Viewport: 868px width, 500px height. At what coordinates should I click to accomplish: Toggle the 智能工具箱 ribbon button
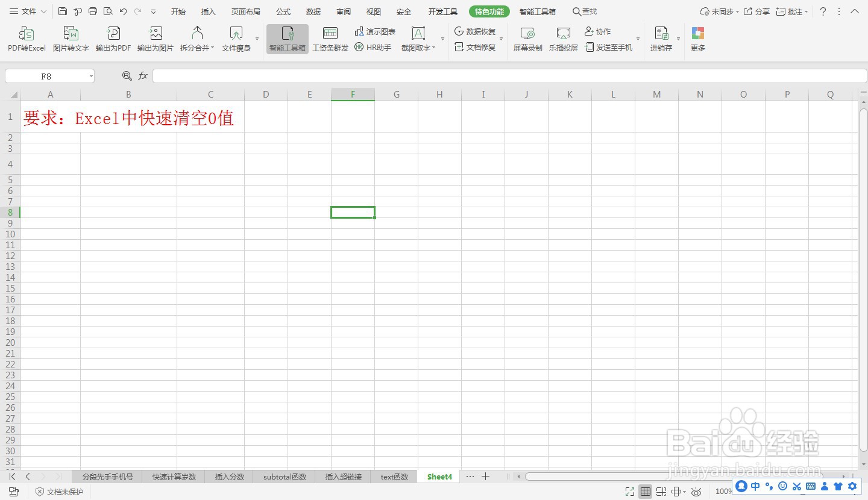click(x=288, y=39)
